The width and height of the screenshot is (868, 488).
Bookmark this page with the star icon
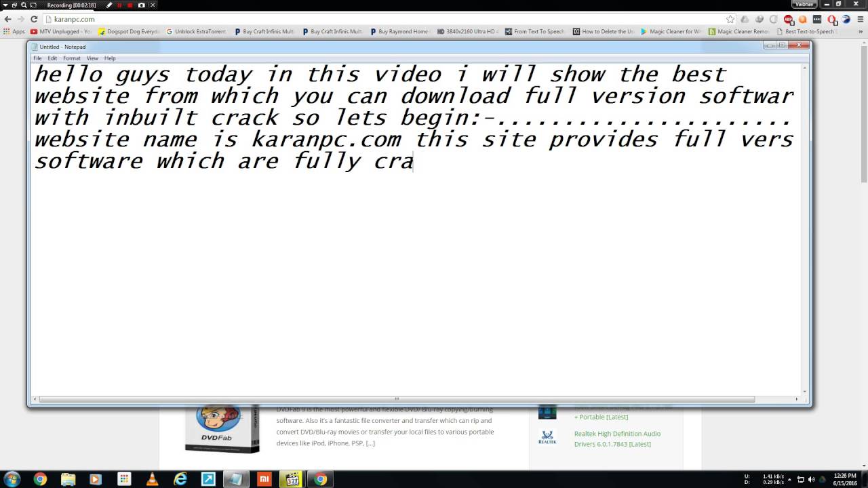click(730, 19)
